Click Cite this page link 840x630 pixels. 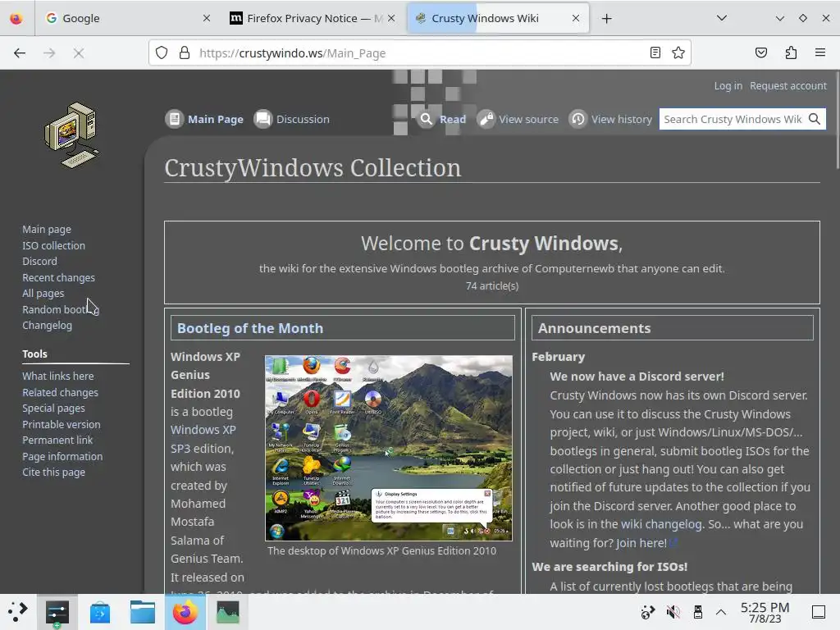coord(53,472)
